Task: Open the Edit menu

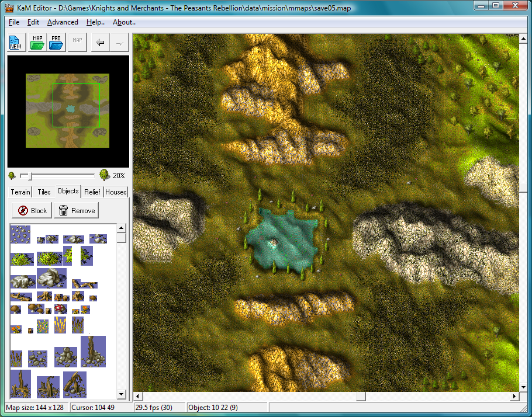Action: tap(33, 22)
